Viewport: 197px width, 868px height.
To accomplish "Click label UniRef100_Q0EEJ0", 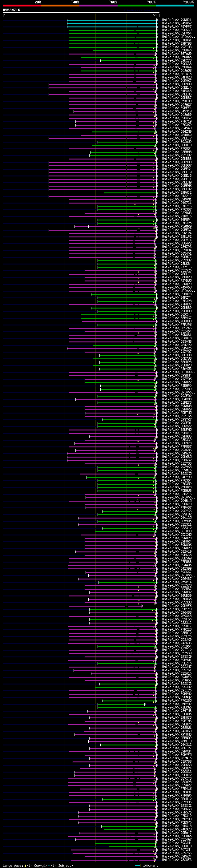I will (177, 88).
